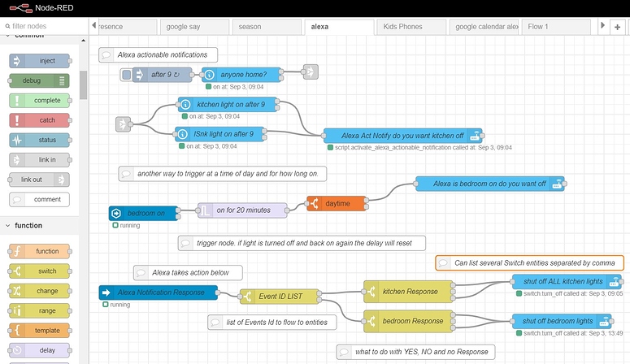Click the 'anyone home?' state node
630x364 pixels.
(243, 74)
